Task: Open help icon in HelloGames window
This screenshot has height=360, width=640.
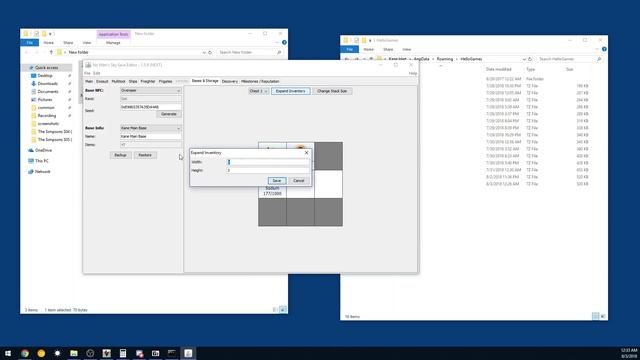Action: coord(604,49)
